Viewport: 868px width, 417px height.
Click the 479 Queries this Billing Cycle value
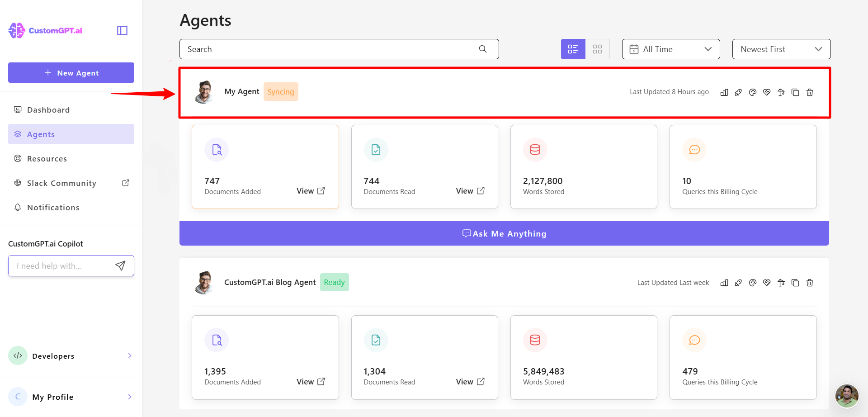coord(690,371)
